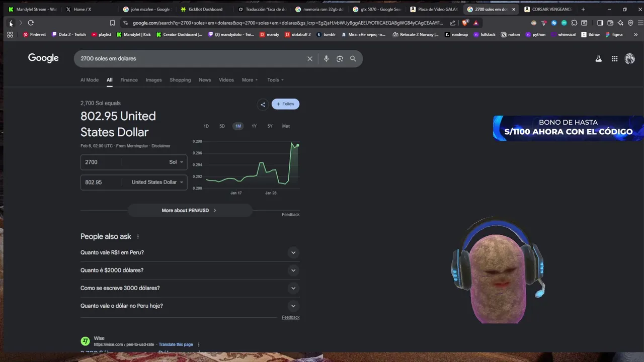644x362 pixels.
Task: Show hidden bookmarks with double-chevron
Action: (x=636, y=35)
